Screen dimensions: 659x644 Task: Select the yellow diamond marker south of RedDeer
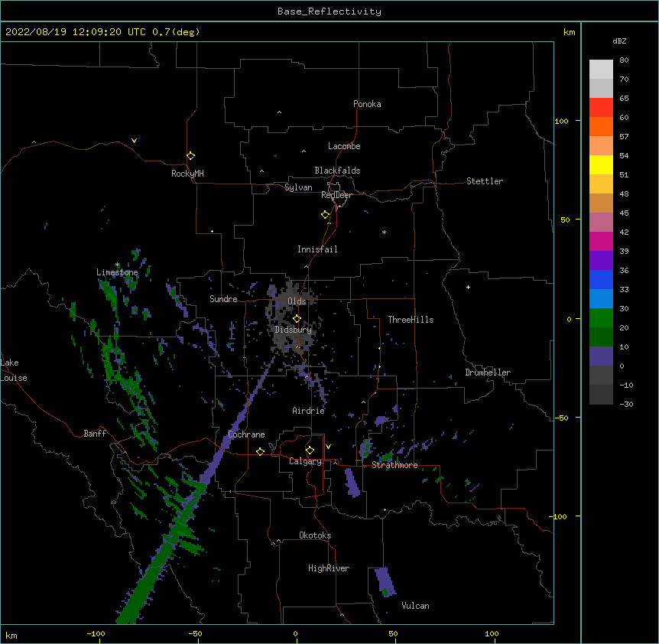(325, 215)
